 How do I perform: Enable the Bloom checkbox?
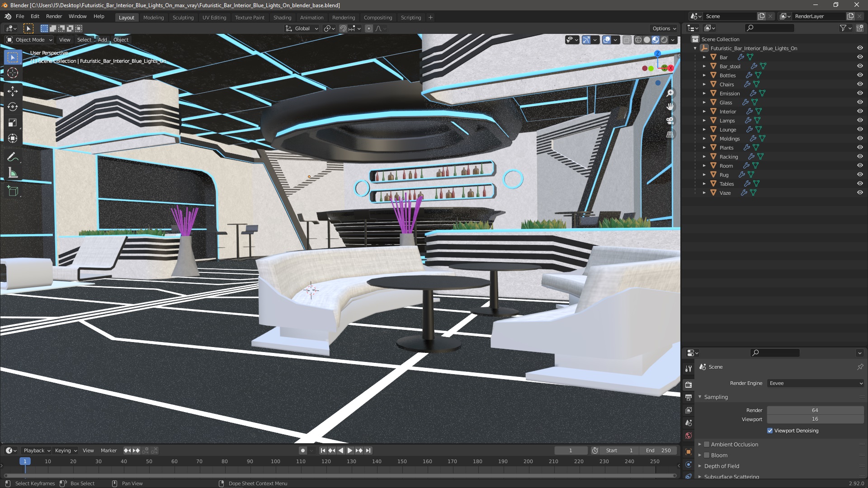pos(707,455)
